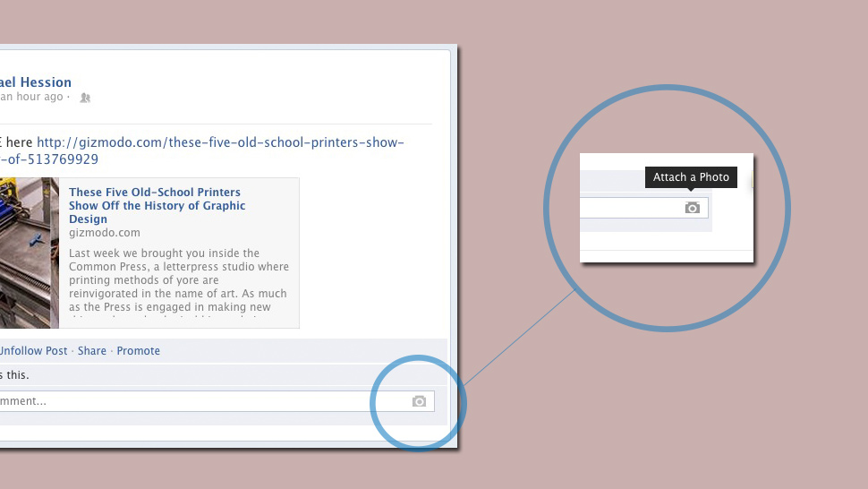
Task: Open the 'These Five Old-School Printers' article title
Action: click(157, 205)
